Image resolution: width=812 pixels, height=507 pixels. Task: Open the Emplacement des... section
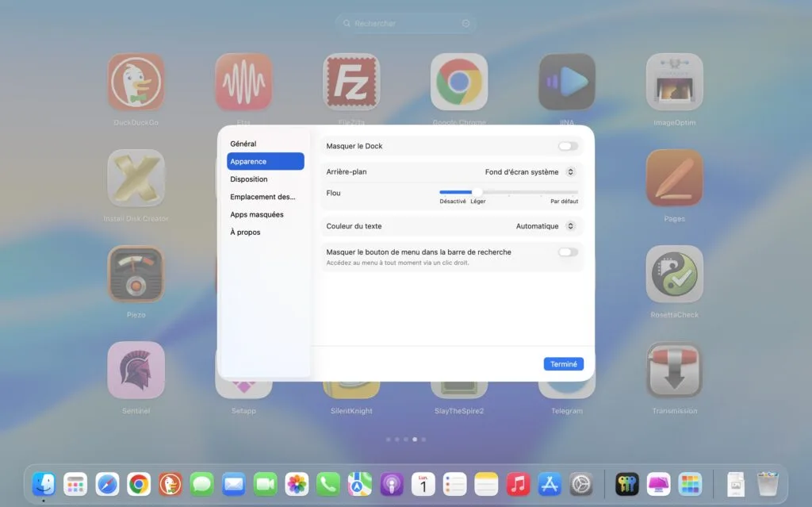pos(265,197)
